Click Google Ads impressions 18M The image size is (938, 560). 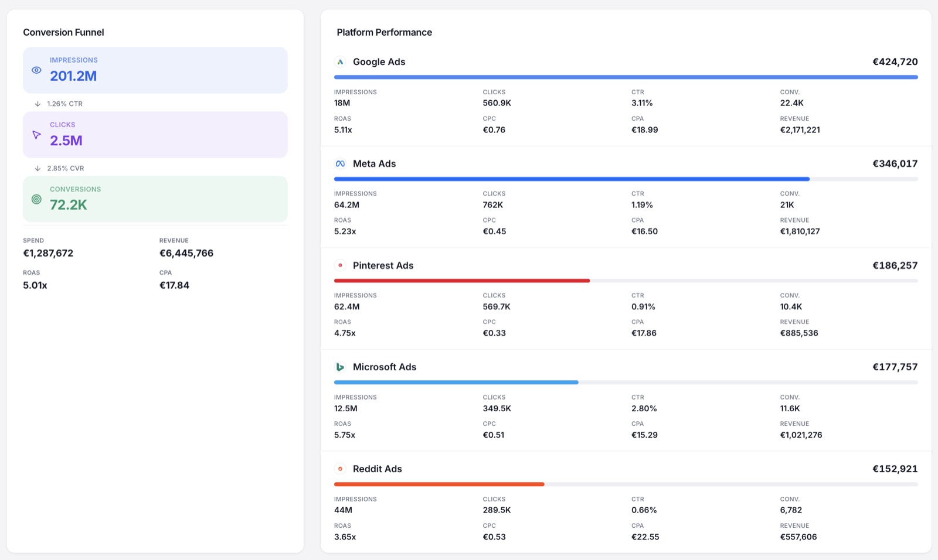(342, 103)
